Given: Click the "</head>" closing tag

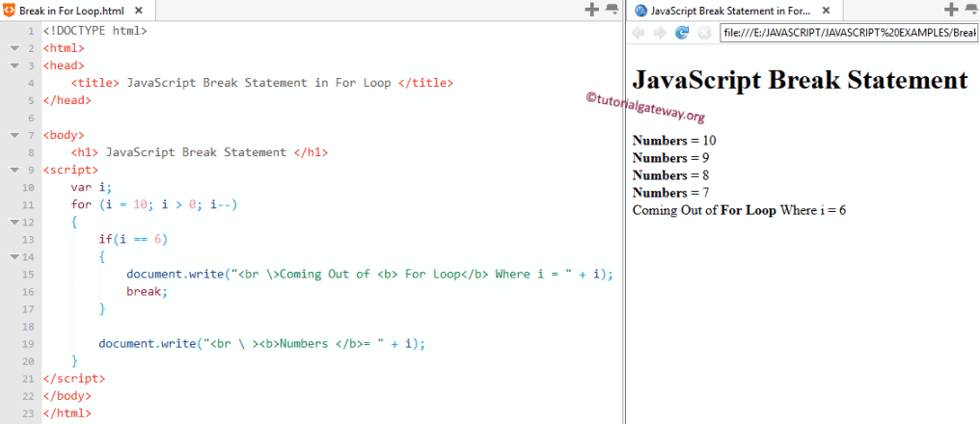Looking at the screenshot, I should coord(67,100).
